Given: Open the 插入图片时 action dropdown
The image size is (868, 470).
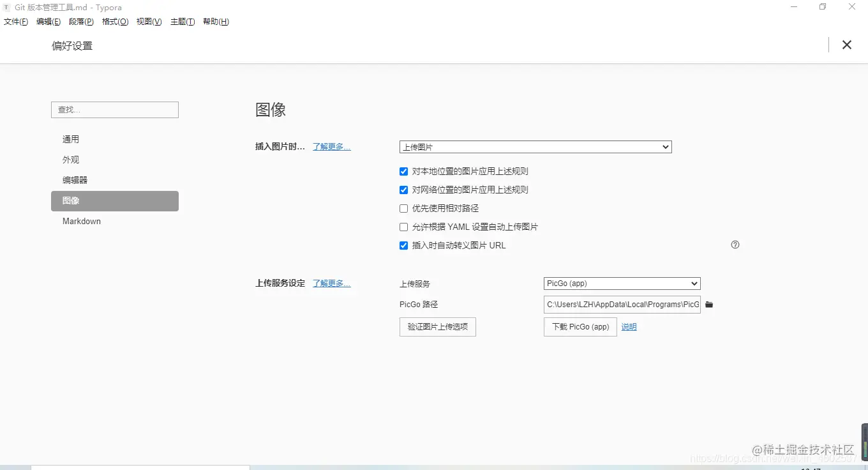Looking at the screenshot, I should pos(535,146).
